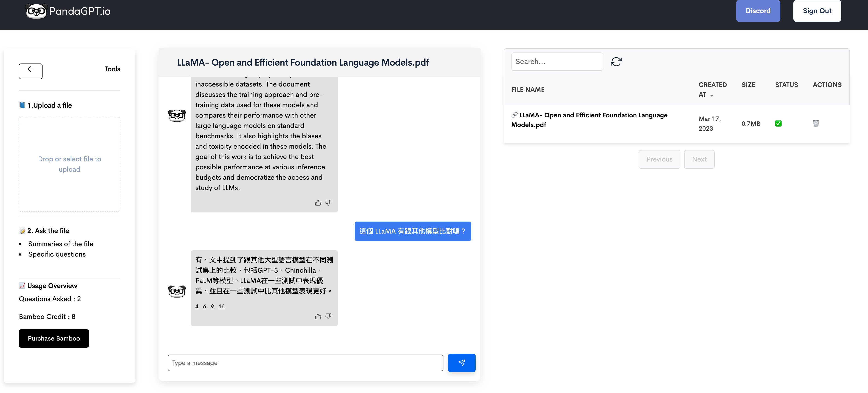This screenshot has width=868, height=393.
Task: Open page reference 9 citation link
Action: 212,306
